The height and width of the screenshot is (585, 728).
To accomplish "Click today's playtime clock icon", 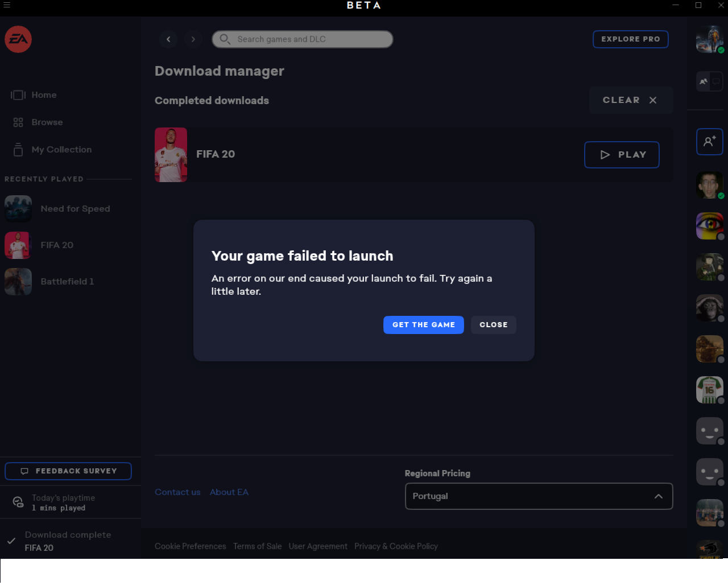I will (18, 502).
